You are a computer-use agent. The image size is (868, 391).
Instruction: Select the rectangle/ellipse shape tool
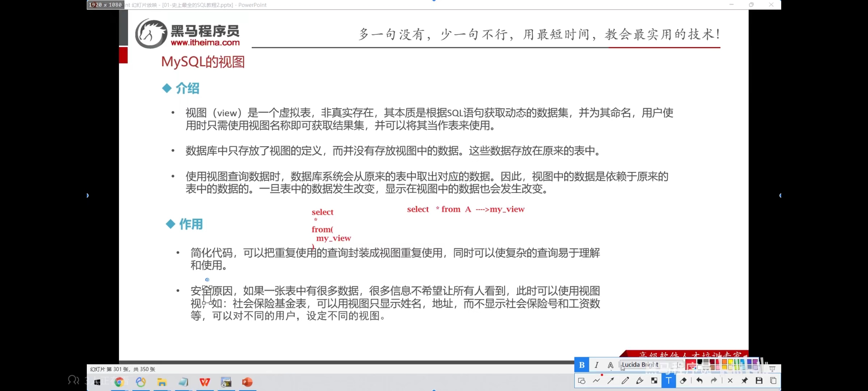[582, 381]
